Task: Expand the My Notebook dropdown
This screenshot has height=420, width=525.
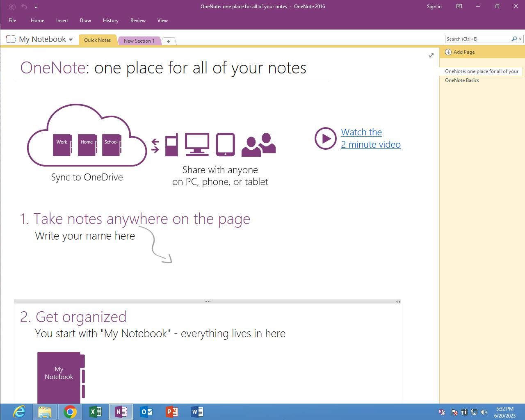Action: (71, 40)
